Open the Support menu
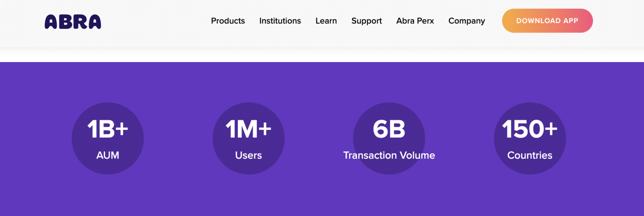Viewport: 644px width, 216px height. coord(367,21)
